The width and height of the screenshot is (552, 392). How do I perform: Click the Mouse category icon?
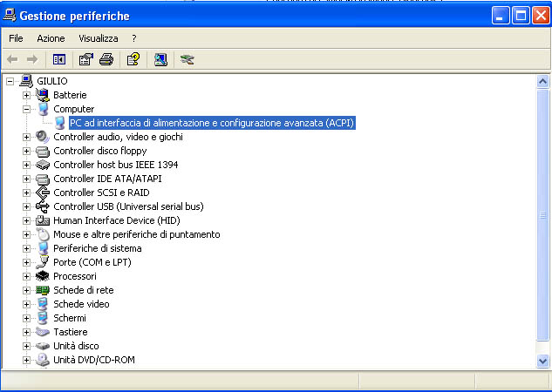tap(43, 234)
